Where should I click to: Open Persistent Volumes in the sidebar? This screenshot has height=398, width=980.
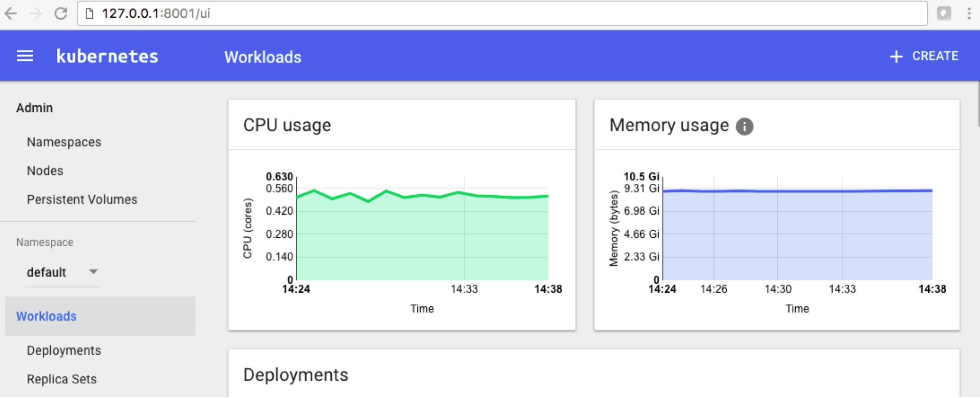(82, 199)
